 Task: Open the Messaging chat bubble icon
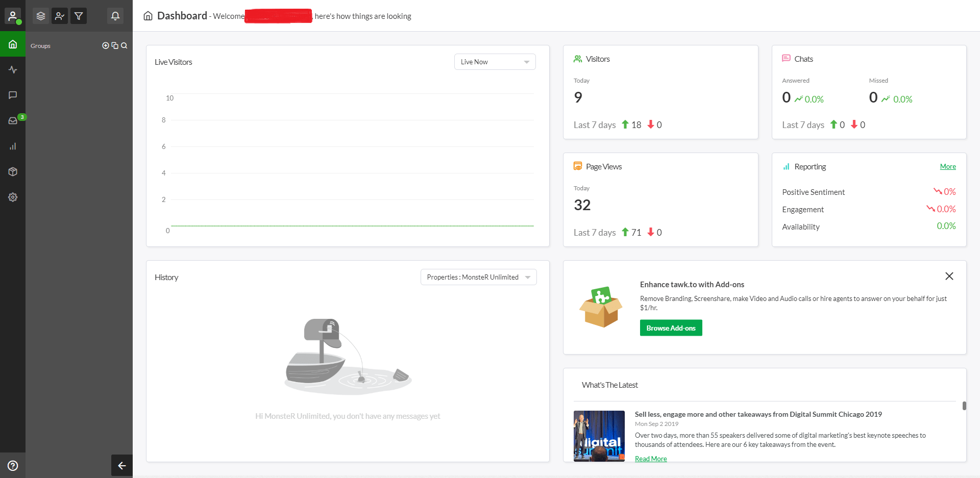point(13,95)
